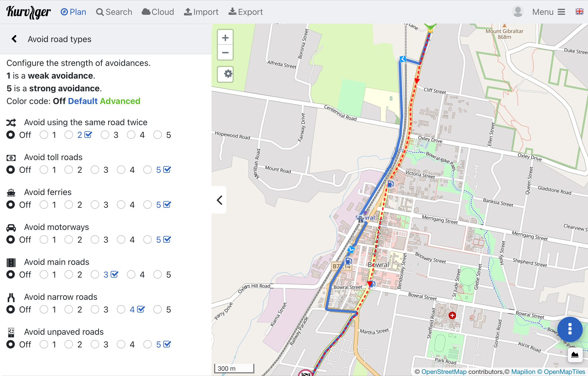Click the shuffle icon for same road twice
Screen dimensions: 588x376
[11, 123]
